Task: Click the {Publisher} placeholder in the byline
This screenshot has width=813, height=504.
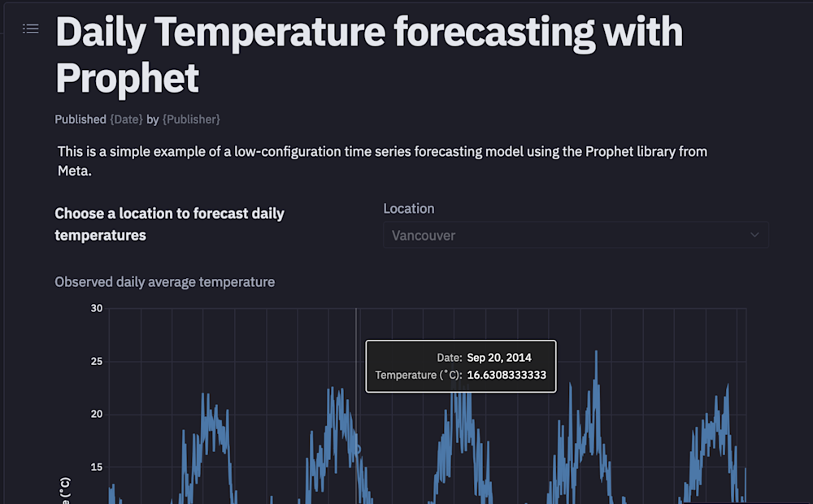Action: click(x=192, y=119)
